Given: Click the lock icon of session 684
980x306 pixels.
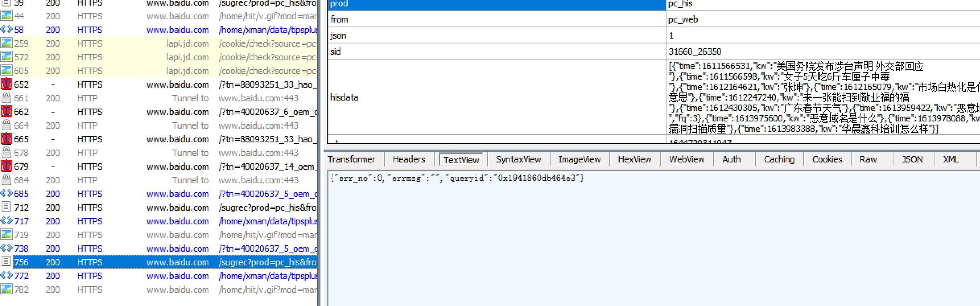Looking at the screenshot, I should point(6,180).
